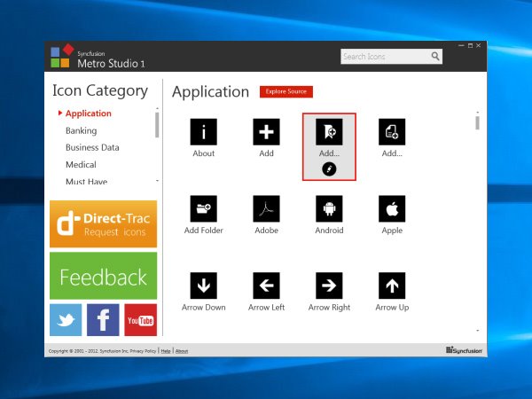The width and height of the screenshot is (532, 399).
Task: Click the category list scroll up arrow
Action: coord(157,108)
